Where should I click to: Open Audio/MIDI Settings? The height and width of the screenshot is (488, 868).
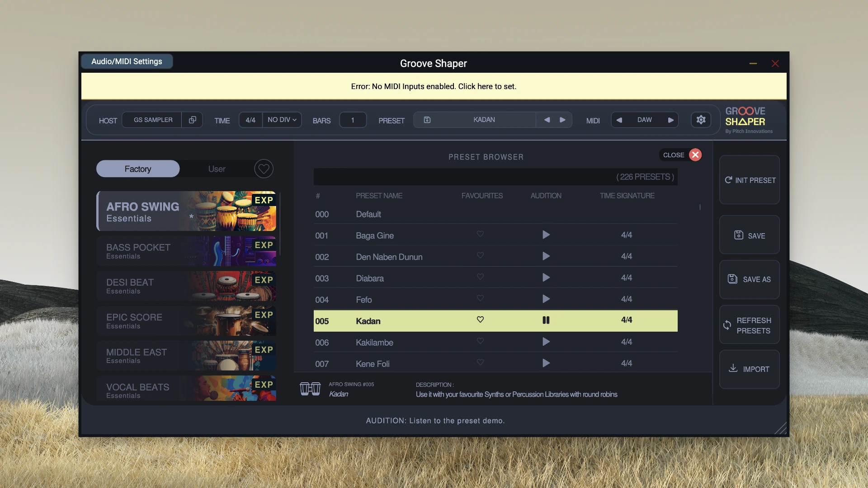coord(127,61)
